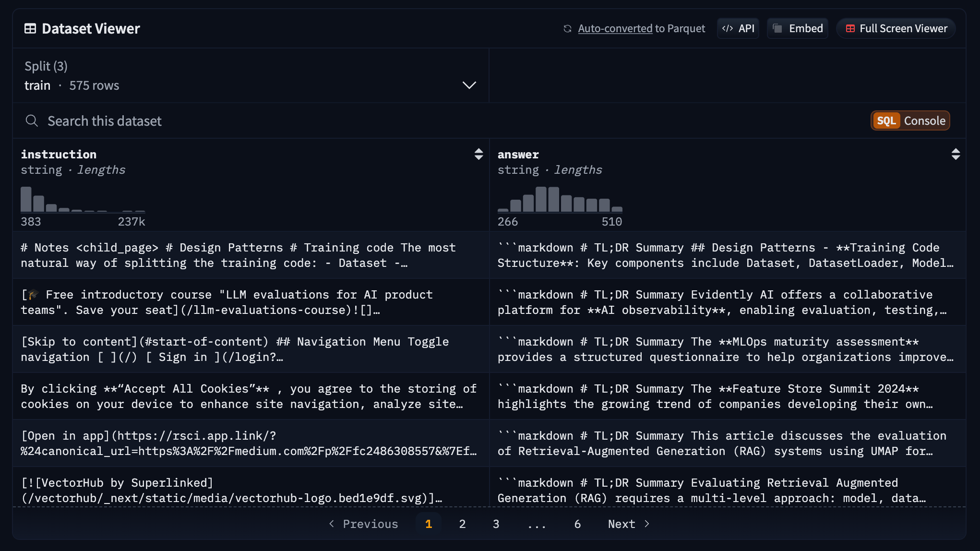Select the 'Design Patterns - Training Code' answer cell
This screenshot has height=551, width=980.
728,255
